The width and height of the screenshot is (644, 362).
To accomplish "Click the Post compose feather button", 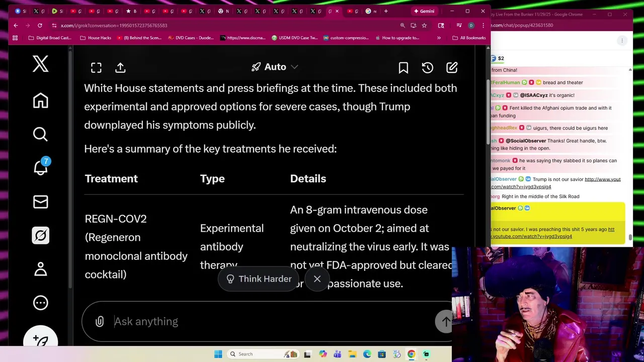I will pos(40,340).
